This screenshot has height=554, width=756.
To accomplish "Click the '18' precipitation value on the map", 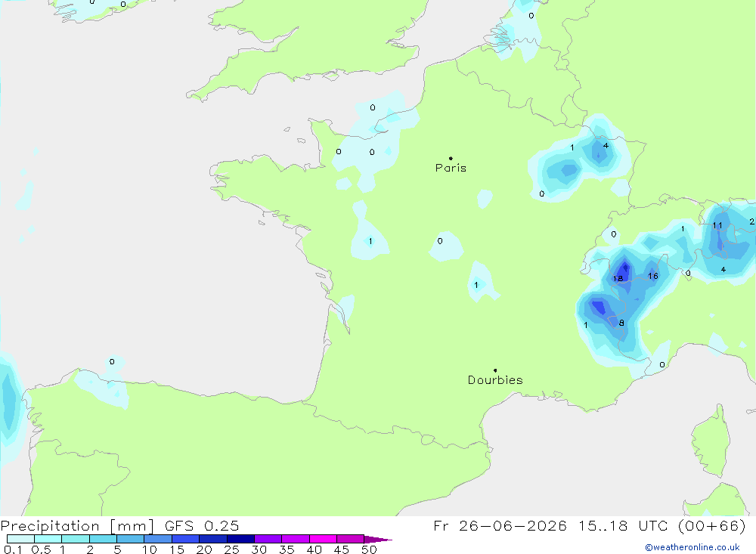I will click(x=618, y=278).
